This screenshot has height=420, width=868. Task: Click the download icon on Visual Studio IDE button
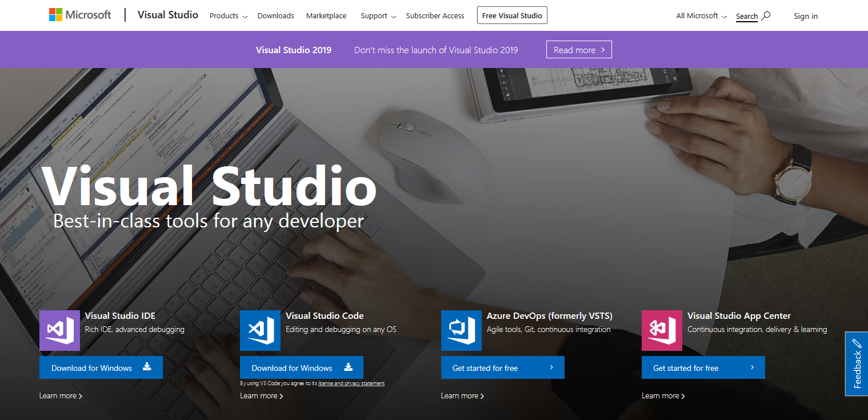(x=147, y=367)
